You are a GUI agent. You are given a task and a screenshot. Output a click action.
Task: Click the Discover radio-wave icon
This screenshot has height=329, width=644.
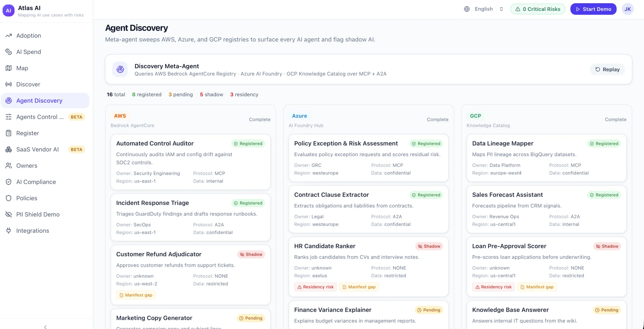point(9,84)
